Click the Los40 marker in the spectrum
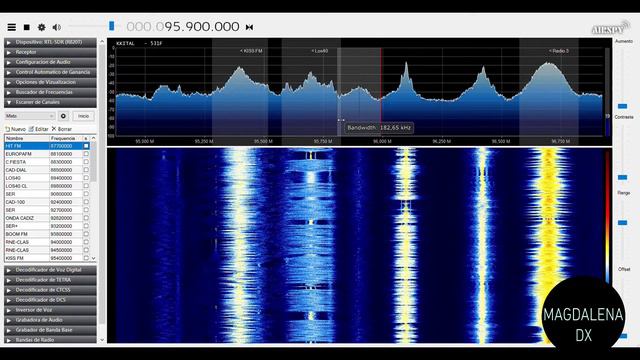The image size is (640, 360). tap(320, 51)
